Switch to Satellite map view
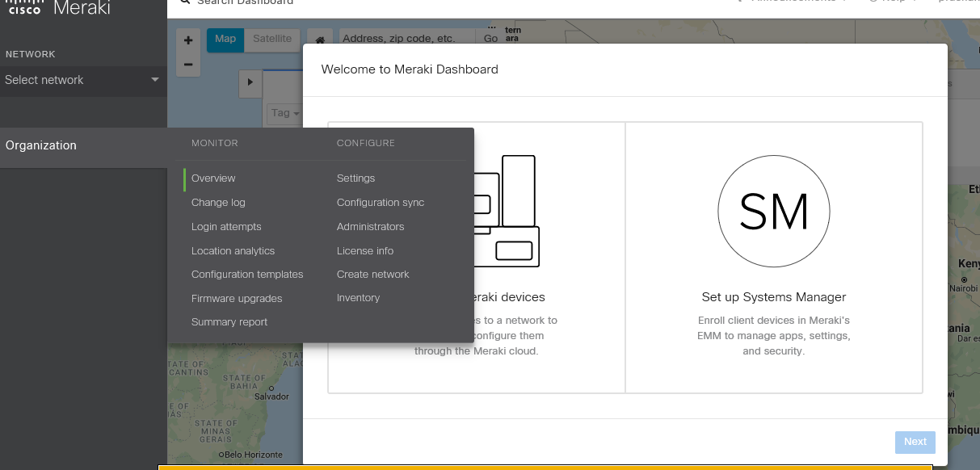Viewport: 980px width, 470px height. (x=271, y=39)
